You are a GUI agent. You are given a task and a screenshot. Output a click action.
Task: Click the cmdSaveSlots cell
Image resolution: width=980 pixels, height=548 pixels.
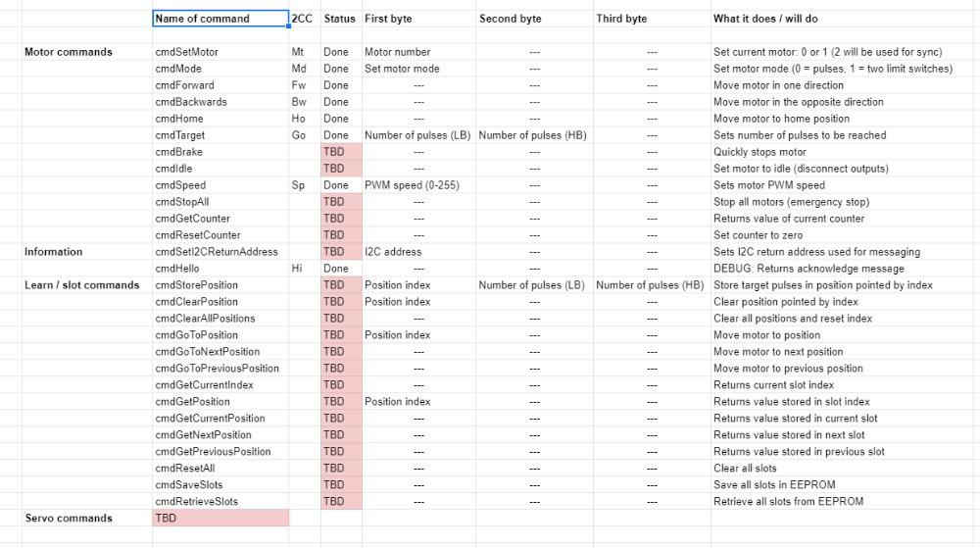click(x=220, y=485)
